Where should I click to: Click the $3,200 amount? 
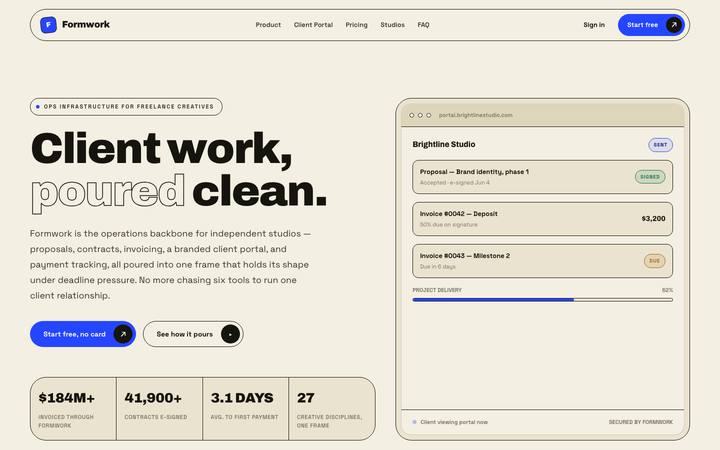653,219
